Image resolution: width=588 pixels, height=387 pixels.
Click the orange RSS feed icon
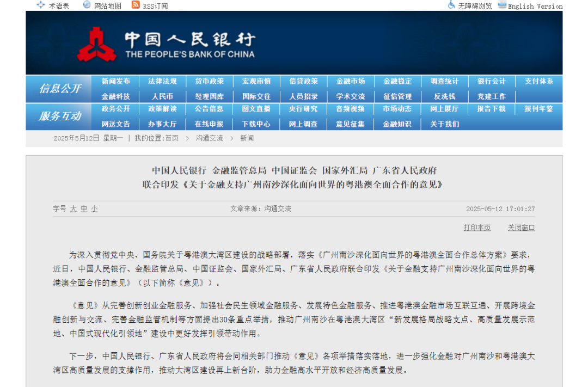tap(136, 5)
